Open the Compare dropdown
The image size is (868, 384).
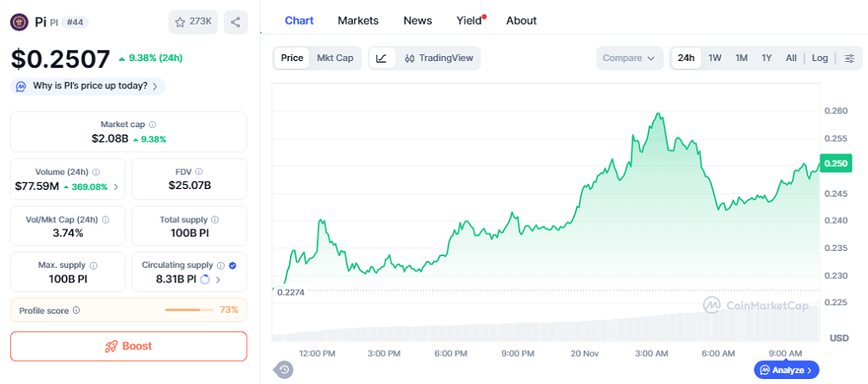[628, 58]
